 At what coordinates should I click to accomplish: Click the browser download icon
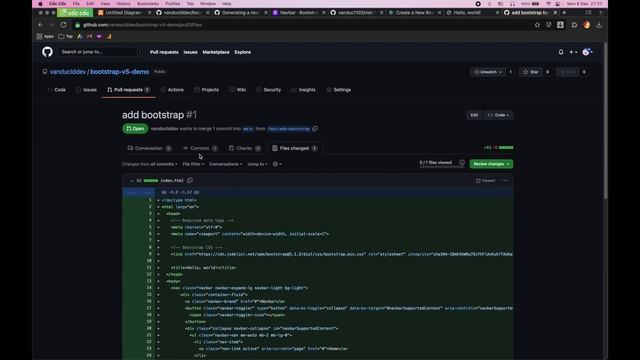(x=599, y=25)
